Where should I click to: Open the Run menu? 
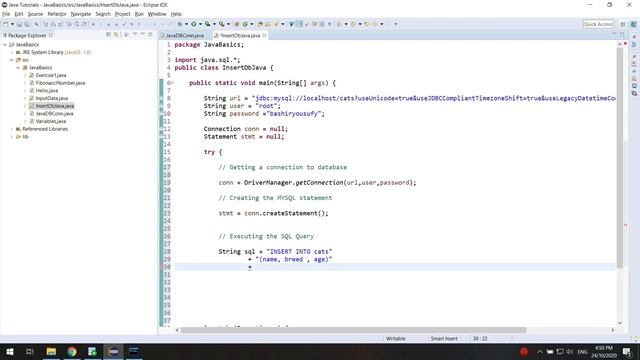coord(139,14)
